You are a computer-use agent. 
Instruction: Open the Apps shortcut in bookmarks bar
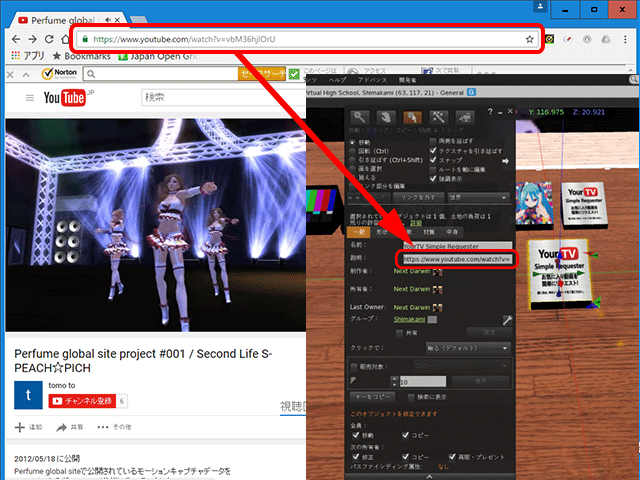coord(28,56)
